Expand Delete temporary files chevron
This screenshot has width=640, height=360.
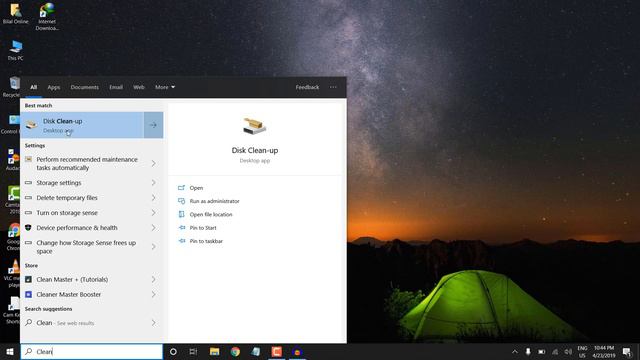coord(153,198)
